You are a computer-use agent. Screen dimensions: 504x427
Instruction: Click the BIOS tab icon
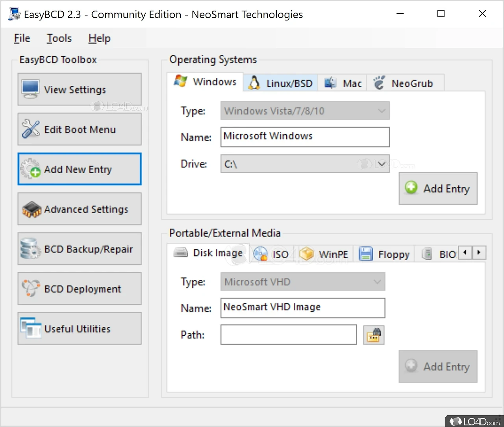(x=427, y=254)
